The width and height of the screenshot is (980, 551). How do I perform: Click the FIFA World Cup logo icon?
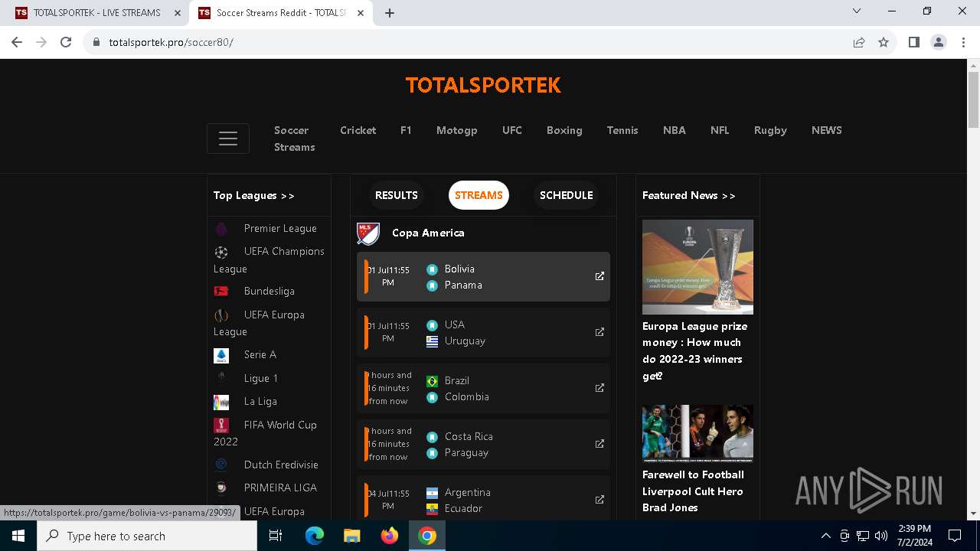pyautogui.click(x=221, y=425)
